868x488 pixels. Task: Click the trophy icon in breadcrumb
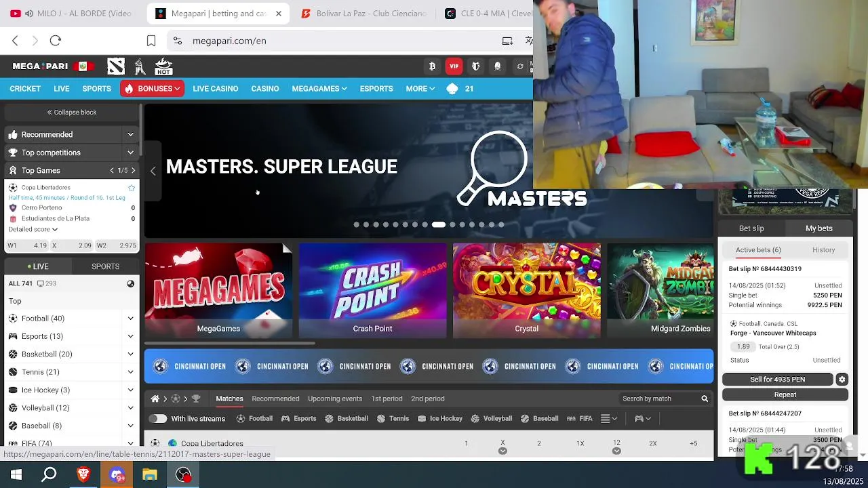coord(196,399)
